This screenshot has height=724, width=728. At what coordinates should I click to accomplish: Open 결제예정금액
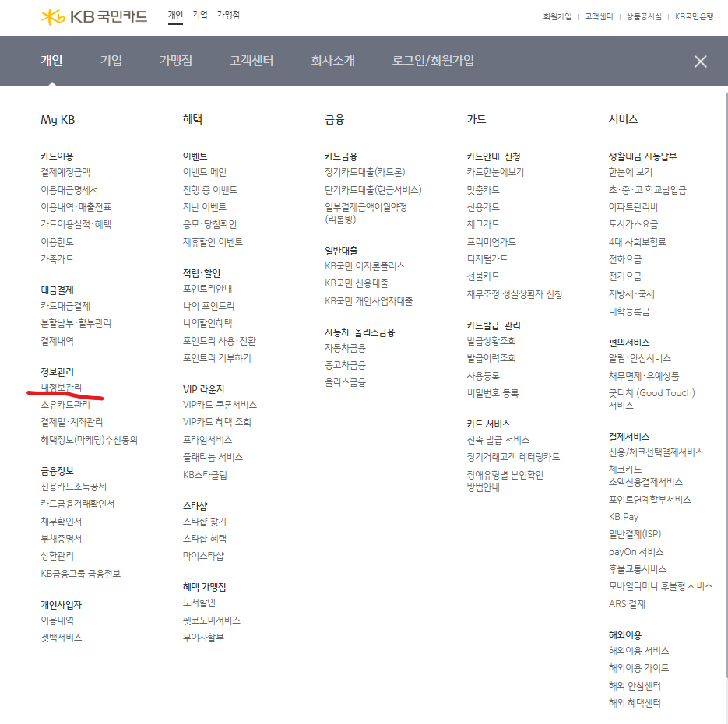point(65,172)
